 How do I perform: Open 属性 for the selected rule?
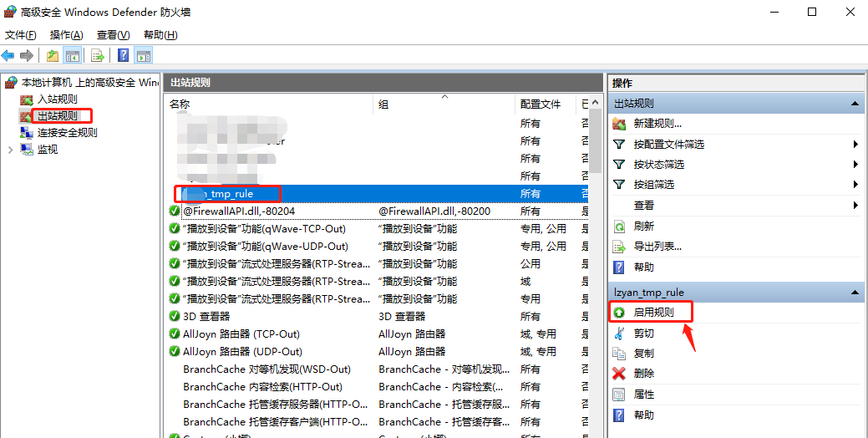click(x=644, y=395)
